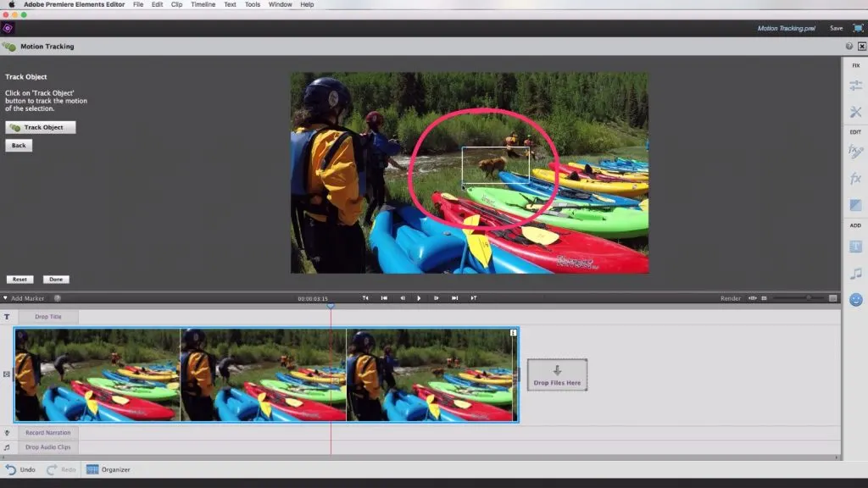Expand the Add Marker disclosure triangle

tap(7, 298)
